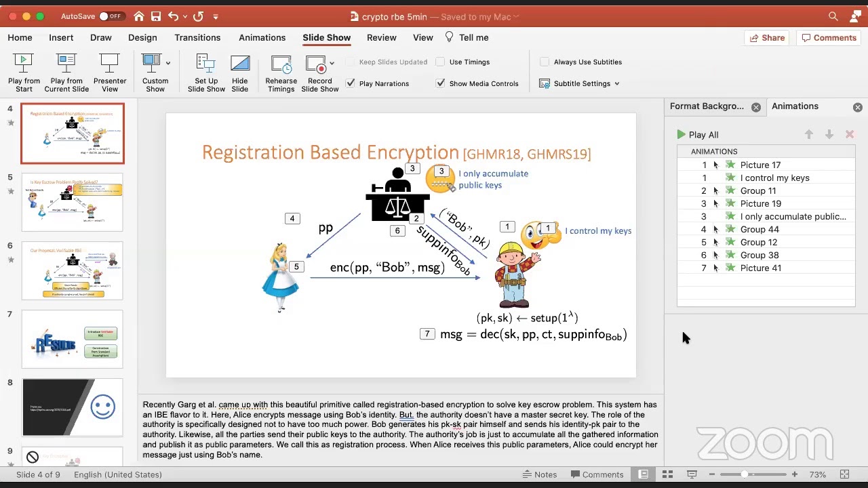The width and height of the screenshot is (868, 488).
Task: Select slide 7 thumbnail
Action: (x=73, y=339)
